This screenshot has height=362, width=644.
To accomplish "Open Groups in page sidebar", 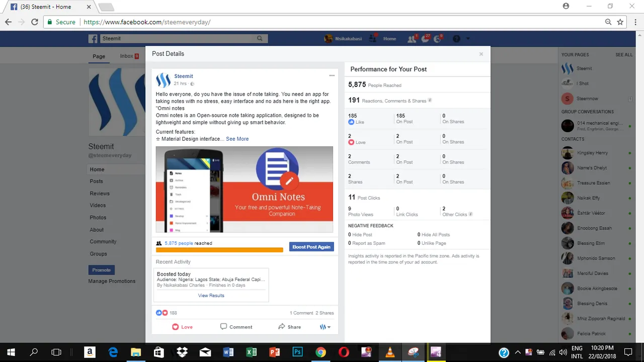I will pyautogui.click(x=98, y=253).
